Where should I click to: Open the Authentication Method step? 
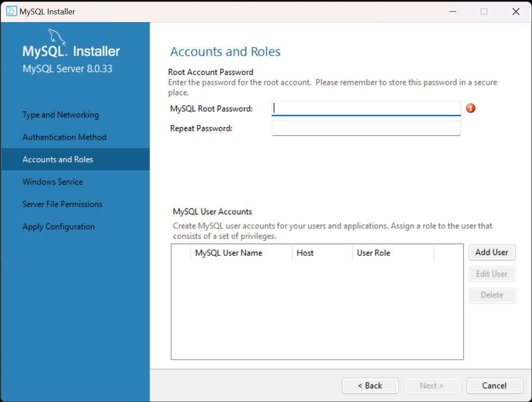pyautogui.click(x=64, y=137)
